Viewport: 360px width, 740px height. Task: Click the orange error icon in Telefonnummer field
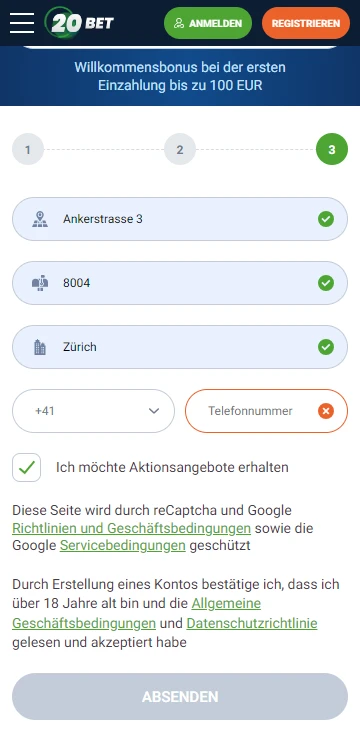[x=326, y=411]
